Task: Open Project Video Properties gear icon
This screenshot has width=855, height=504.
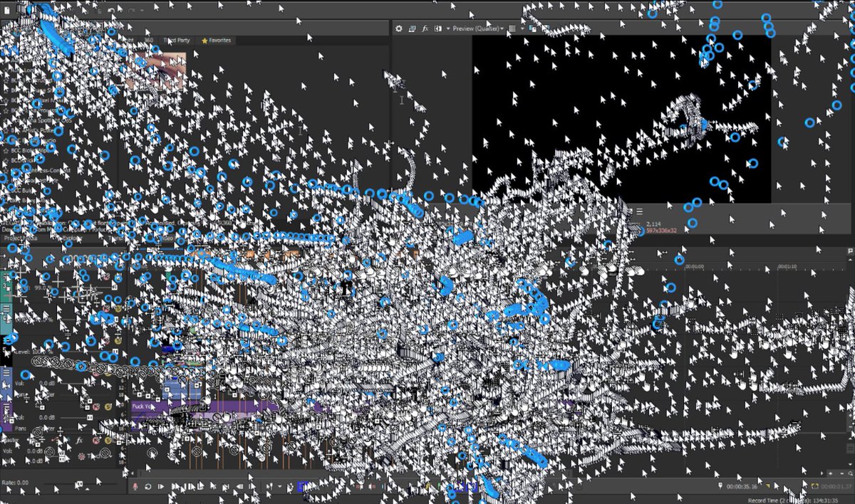Action: pos(399,28)
